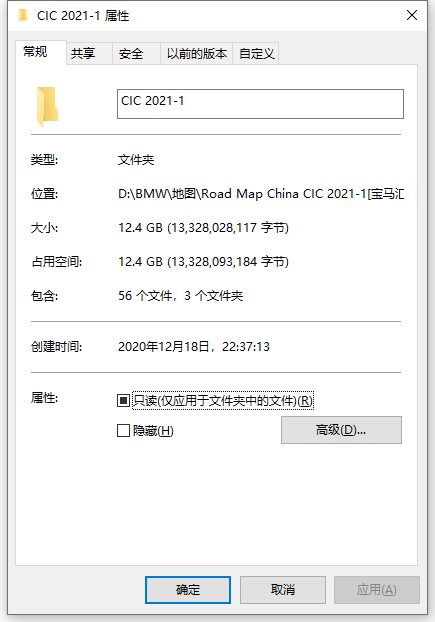The height and width of the screenshot is (622, 435).
Task: Close the properties dialog with X
Action: coord(412,15)
